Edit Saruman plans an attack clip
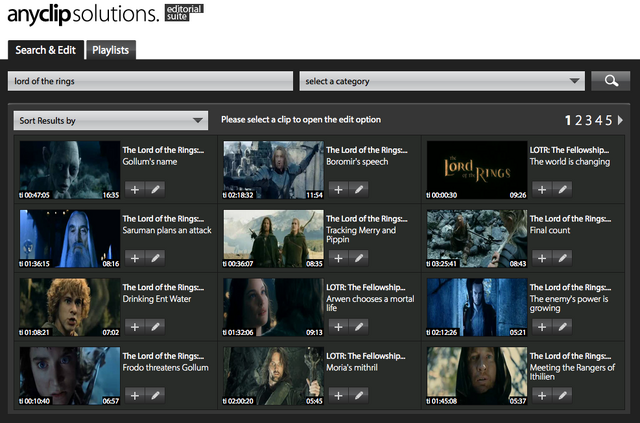The width and height of the screenshot is (640, 423). [x=155, y=258]
